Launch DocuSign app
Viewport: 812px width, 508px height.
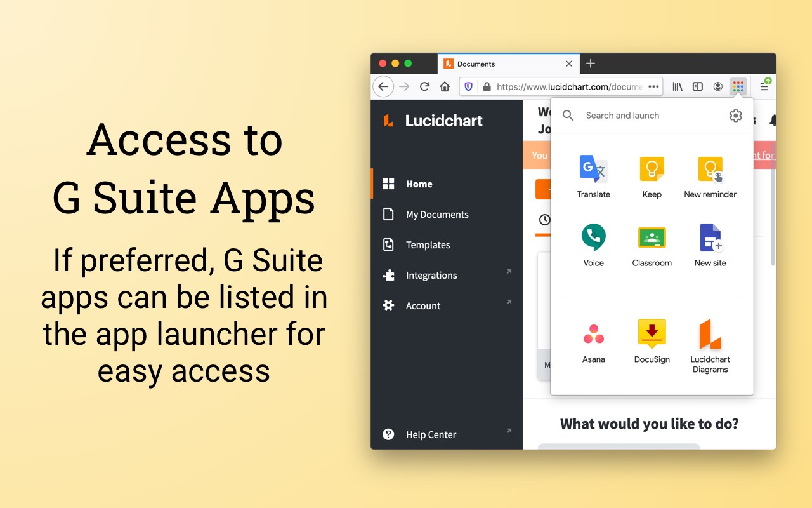(652, 341)
